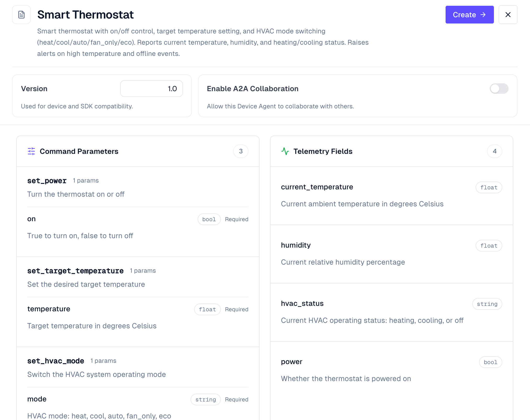Click the bool type badge for on parameter
The image size is (530, 420).
[x=209, y=219]
